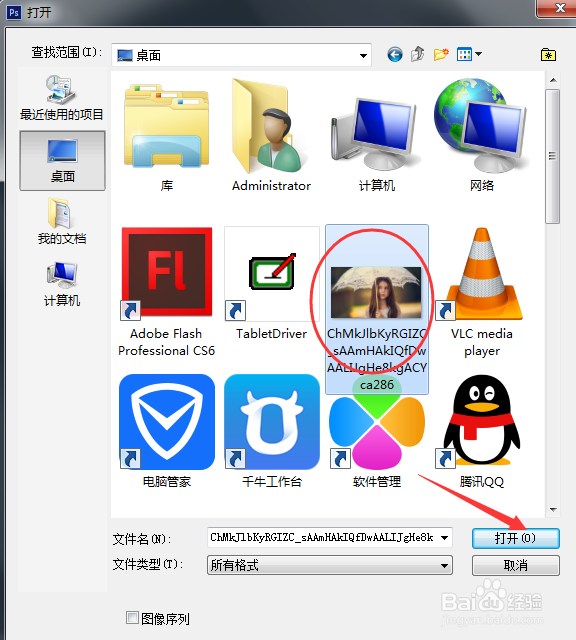Open My Documents in the sidebar
Screen dimensions: 576x640
pos(62,222)
